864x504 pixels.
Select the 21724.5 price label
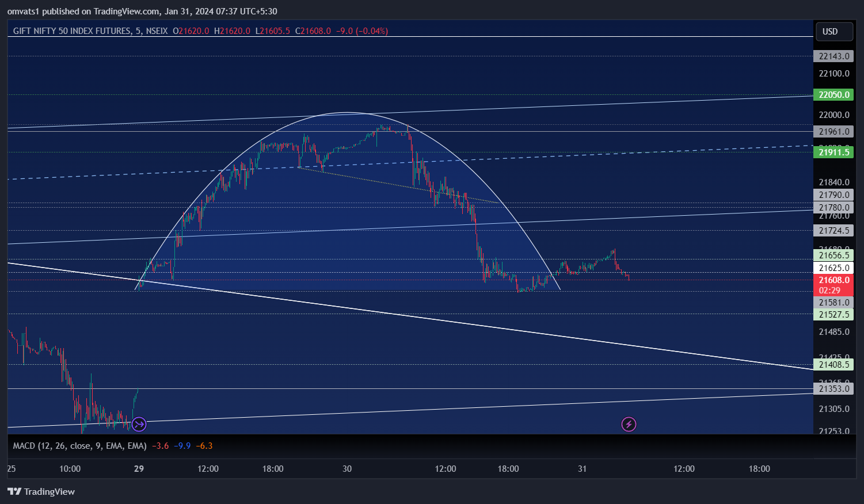[833, 231]
